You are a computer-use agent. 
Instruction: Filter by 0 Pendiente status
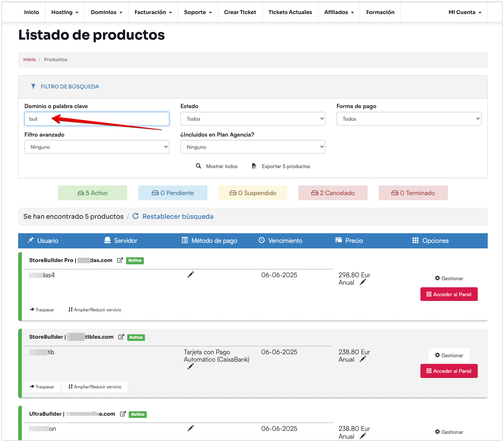point(173,193)
